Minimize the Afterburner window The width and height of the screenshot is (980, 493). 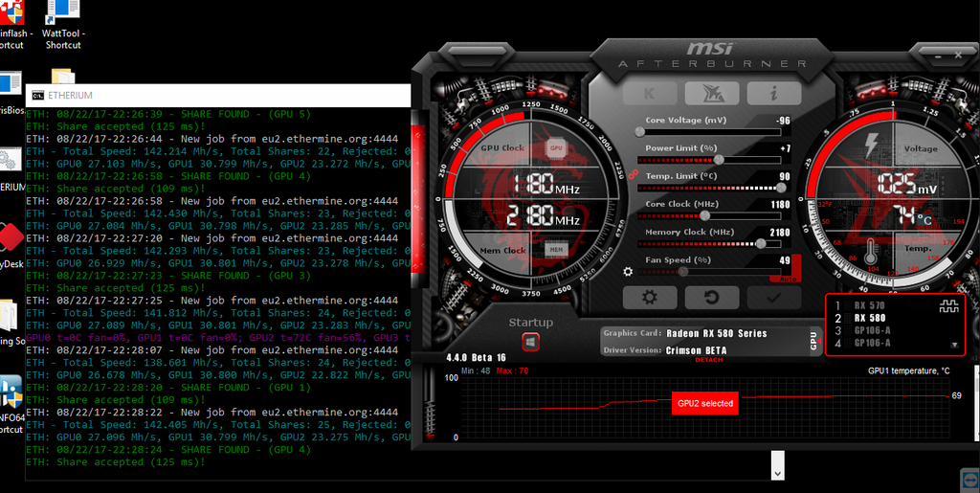938,56
